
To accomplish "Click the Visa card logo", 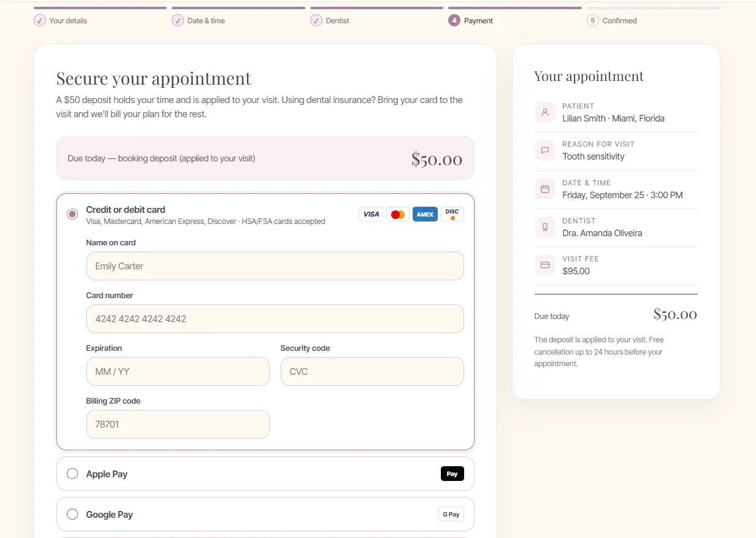I will coord(371,214).
